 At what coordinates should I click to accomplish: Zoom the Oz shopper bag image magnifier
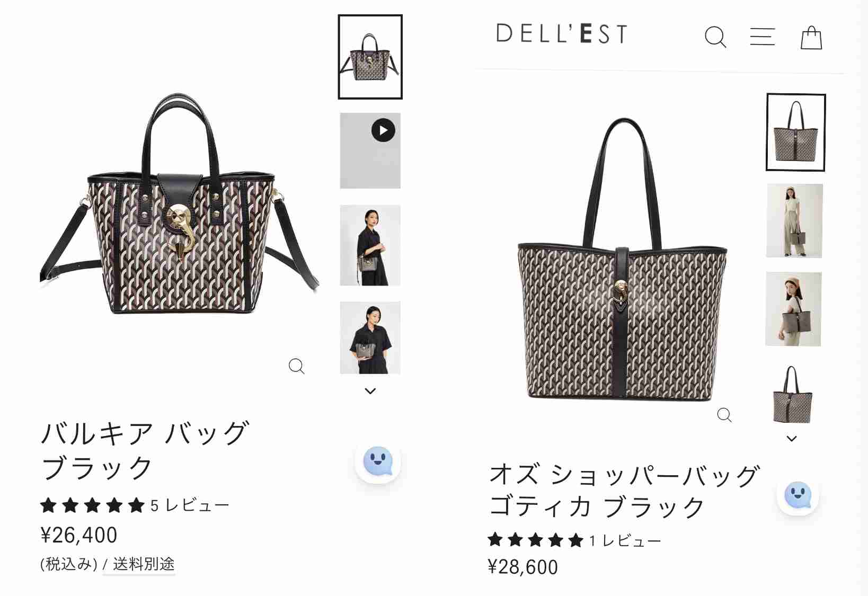[724, 415]
